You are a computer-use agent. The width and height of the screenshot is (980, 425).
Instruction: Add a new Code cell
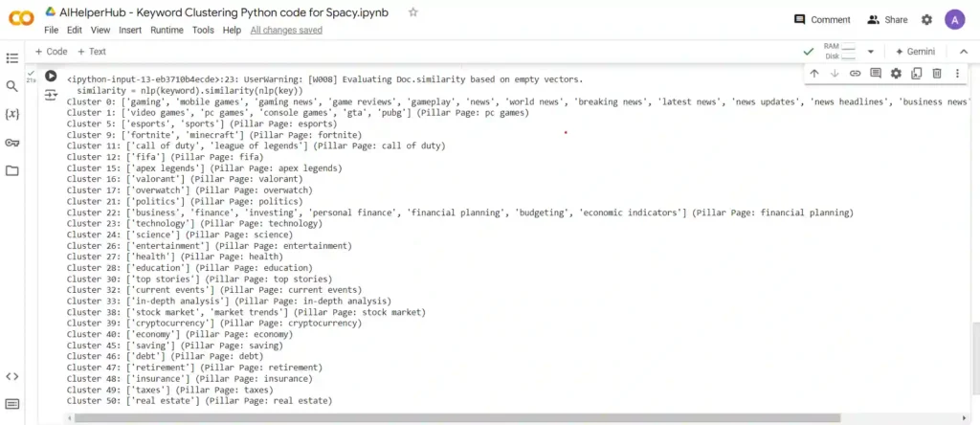[52, 52]
